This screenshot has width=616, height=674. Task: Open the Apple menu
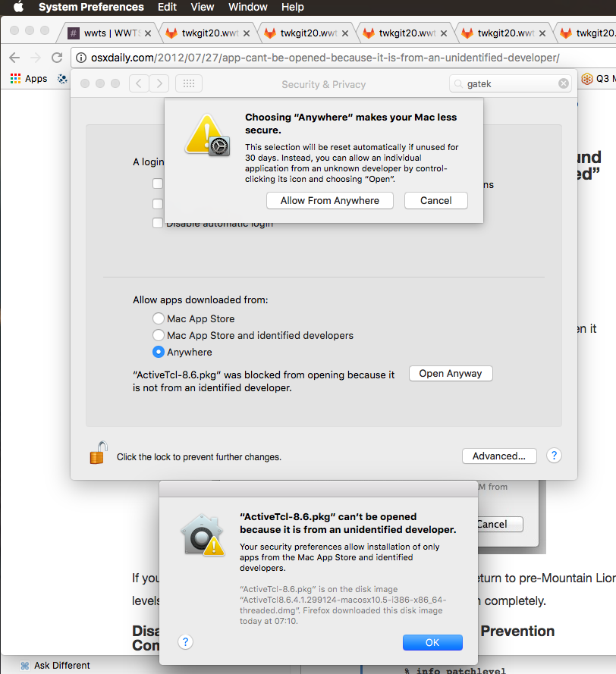[x=18, y=7]
